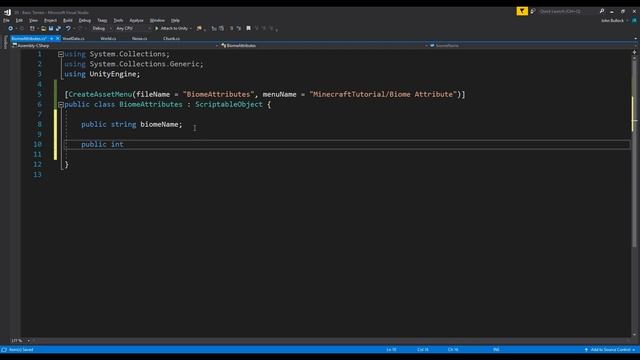This screenshot has width=640, height=360.
Task: Click the send feedback icon
Action: tap(533, 11)
